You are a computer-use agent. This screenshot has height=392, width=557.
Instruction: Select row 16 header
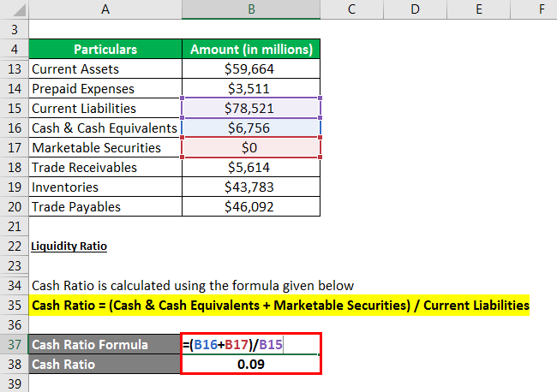pyautogui.click(x=15, y=128)
